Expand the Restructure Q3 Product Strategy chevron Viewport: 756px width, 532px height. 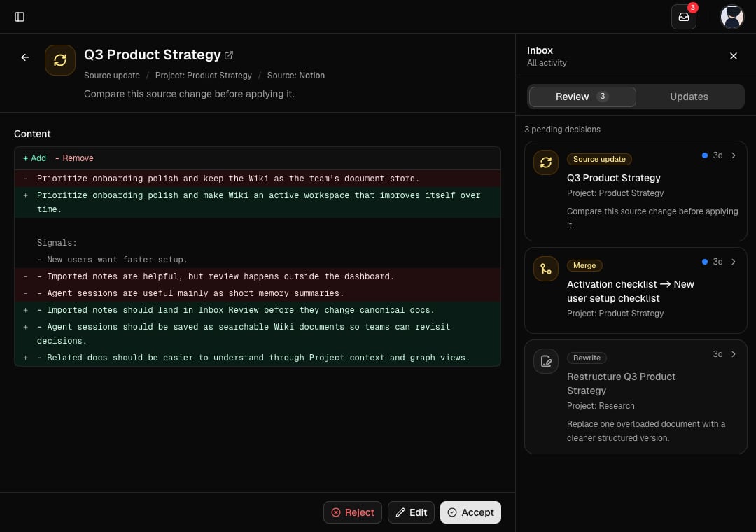734,354
